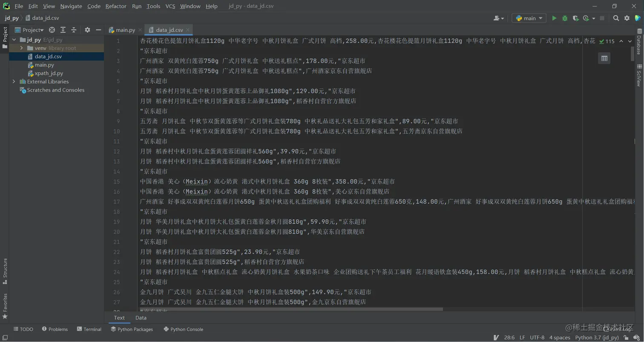Open the Navigate menu

pyautogui.click(x=71, y=6)
